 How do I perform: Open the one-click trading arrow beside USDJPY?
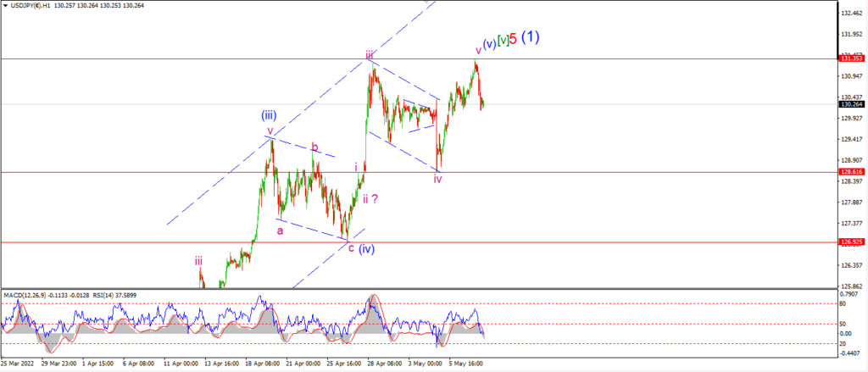pyautogui.click(x=6, y=6)
